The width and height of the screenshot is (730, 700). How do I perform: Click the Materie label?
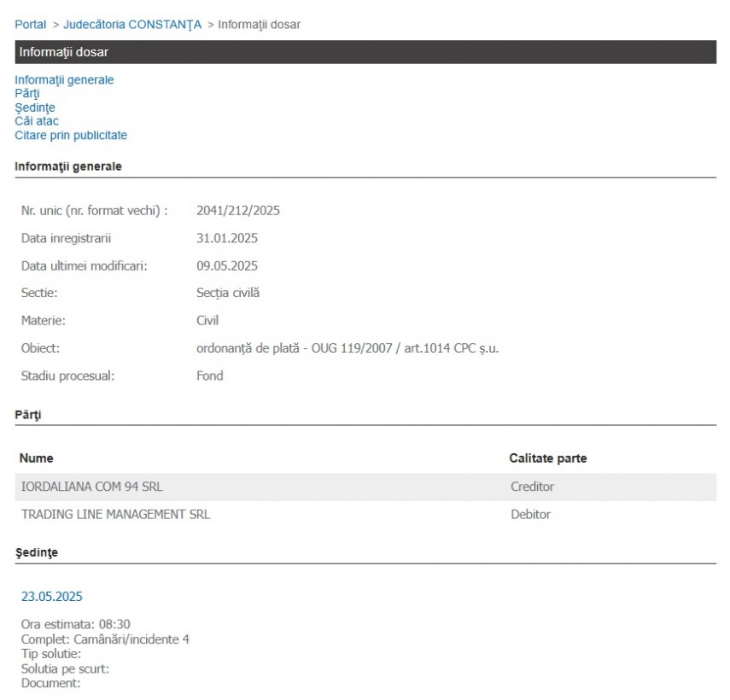[x=44, y=320]
